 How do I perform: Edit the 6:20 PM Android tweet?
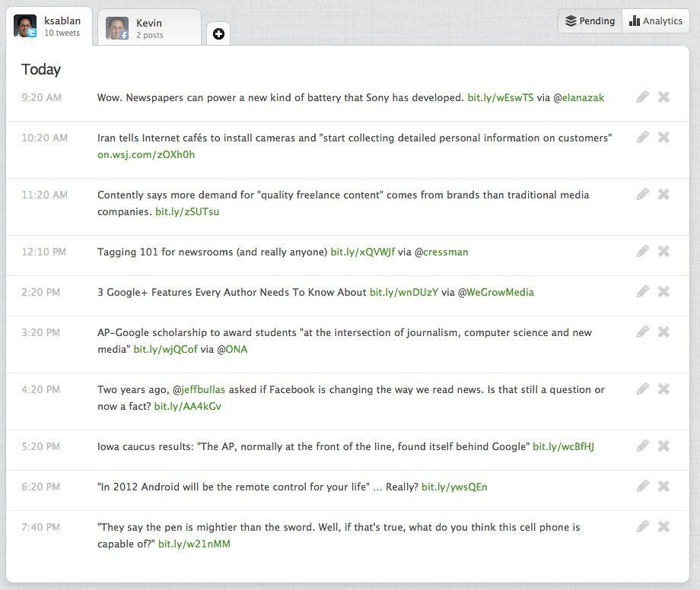click(x=642, y=486)
